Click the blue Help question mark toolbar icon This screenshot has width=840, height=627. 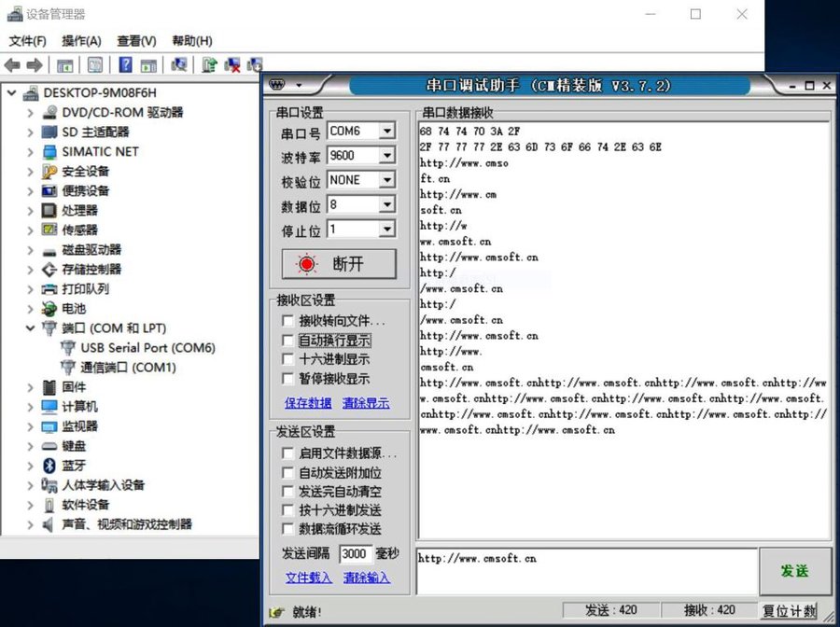pos(125,64)
